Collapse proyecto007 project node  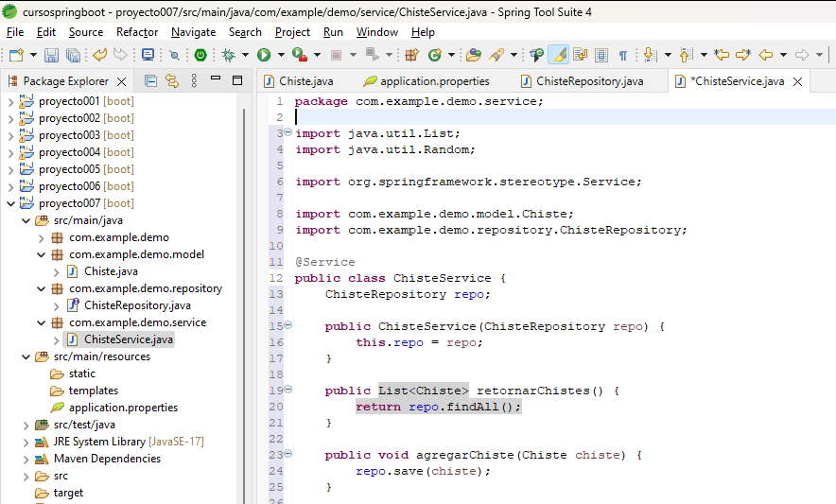point(10,203)
